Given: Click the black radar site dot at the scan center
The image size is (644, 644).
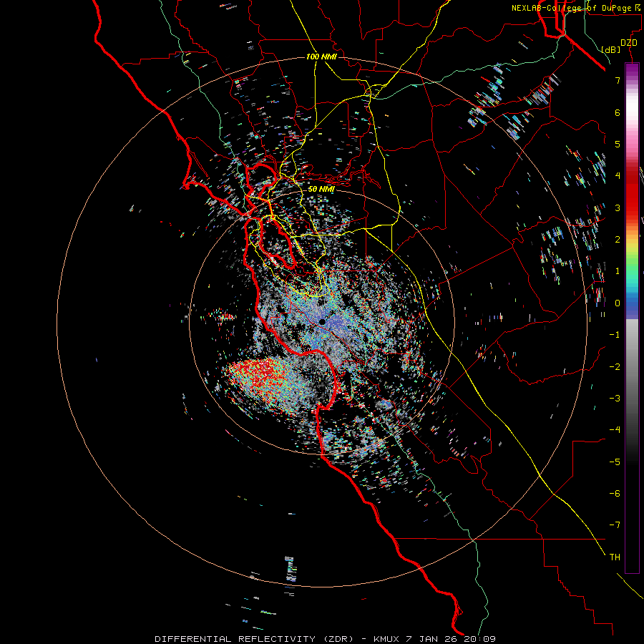Looking at the screenshot, I should [323, 322].
